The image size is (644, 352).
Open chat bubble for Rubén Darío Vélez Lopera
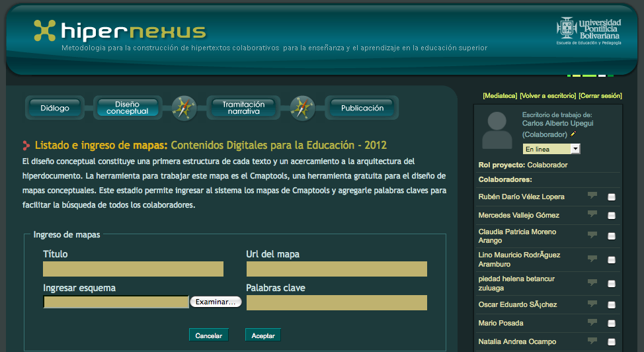(592, 196)
